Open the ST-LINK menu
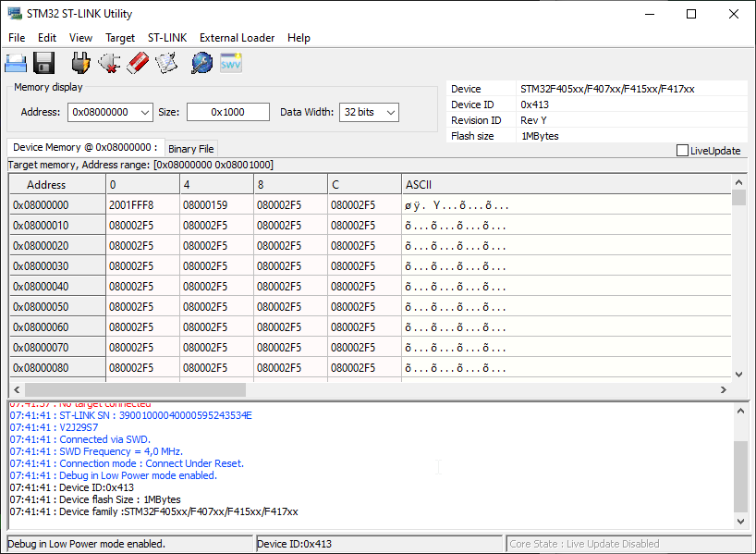The image size is (756, 554). 167,38
